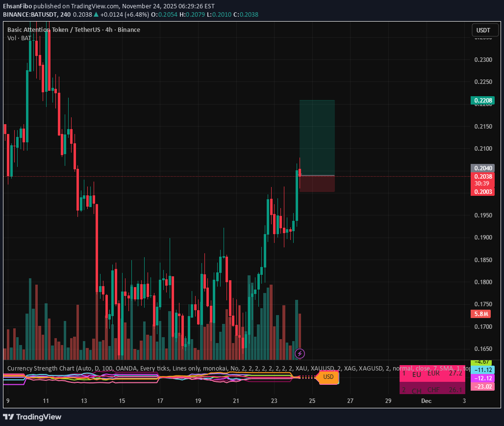504x426 pixels.
Task: Select the CHF row in the strength table
Action: coord(432,390)
